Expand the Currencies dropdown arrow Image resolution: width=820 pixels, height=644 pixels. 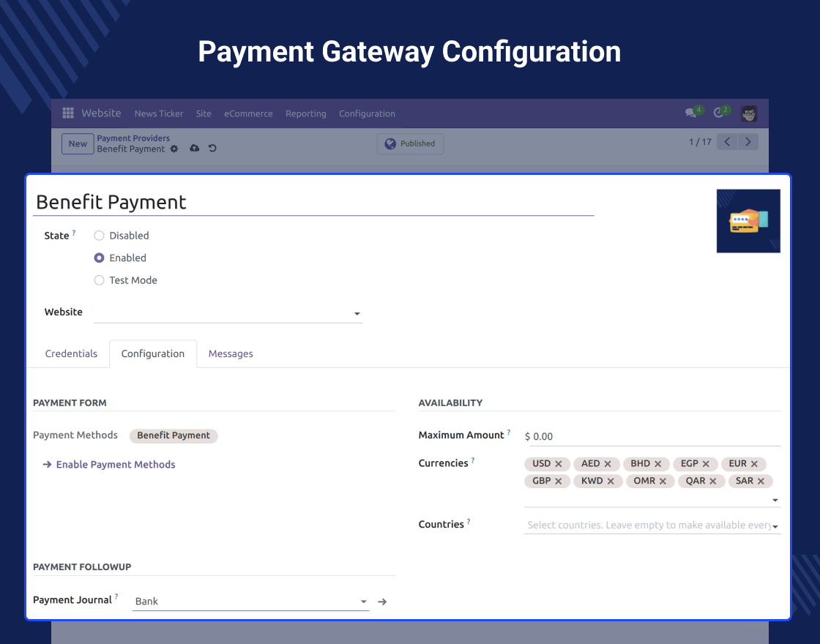(x=775, y=501)
